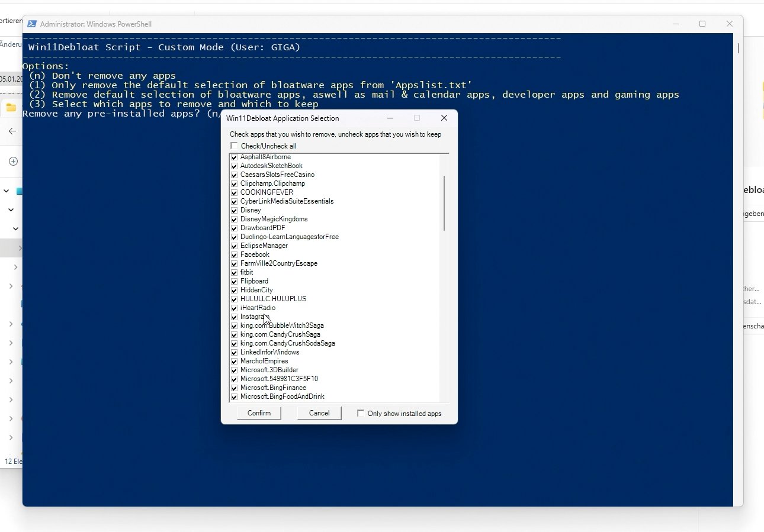Confirm the app selection

[259, 413]
